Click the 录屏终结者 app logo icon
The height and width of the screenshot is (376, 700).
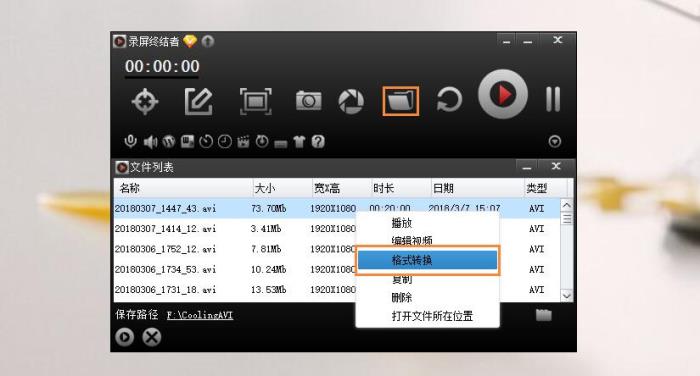click(119, 41)
